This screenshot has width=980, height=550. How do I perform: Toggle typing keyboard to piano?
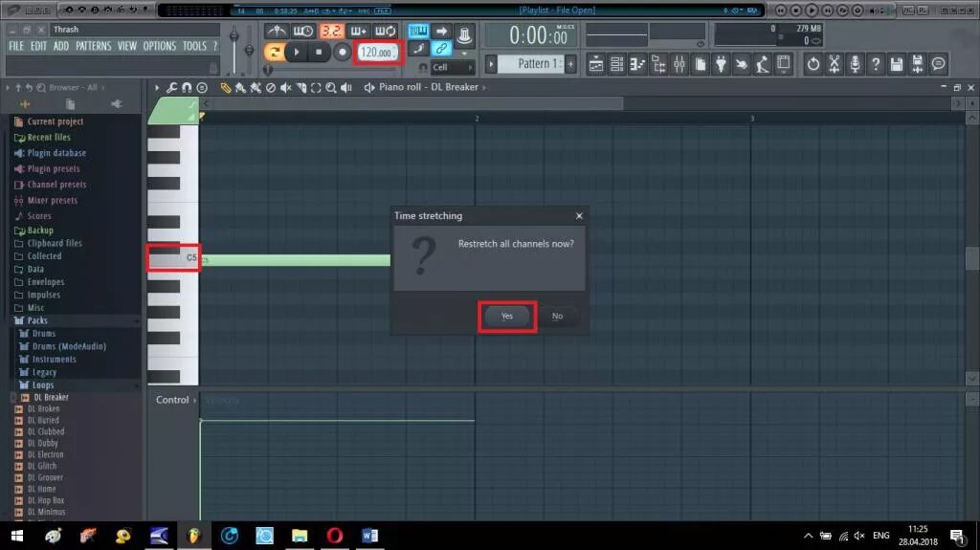click(x=418, y=31)
